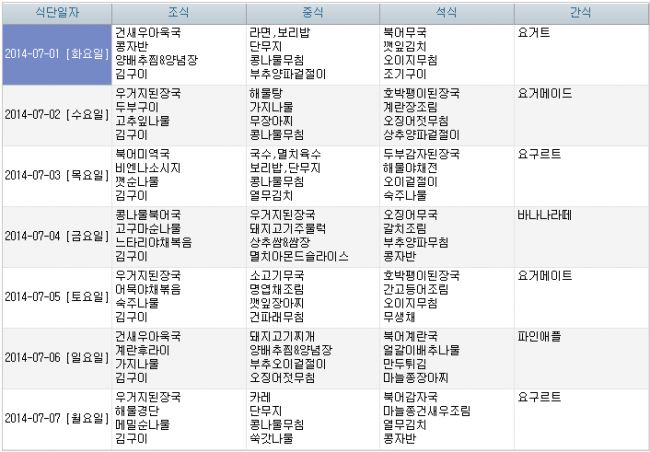
Task: Click 해물탕 lunch item on July 2
Action: (x=266, y=93)
